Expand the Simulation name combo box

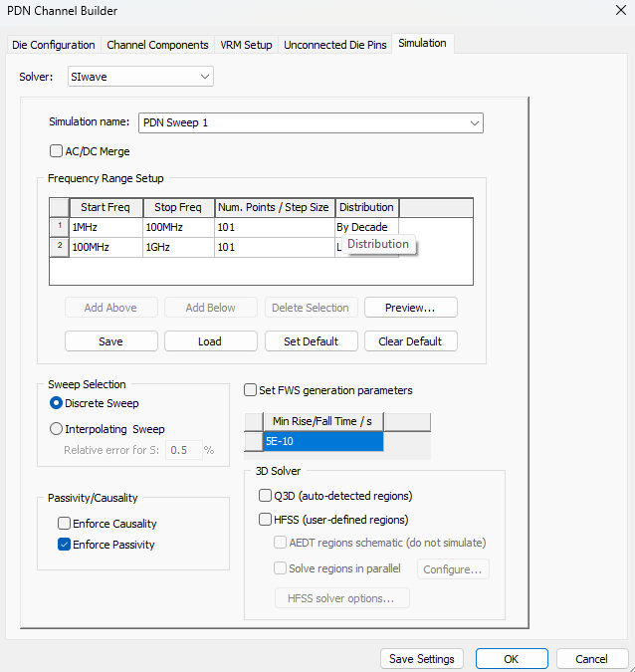(x=474, y=123)
